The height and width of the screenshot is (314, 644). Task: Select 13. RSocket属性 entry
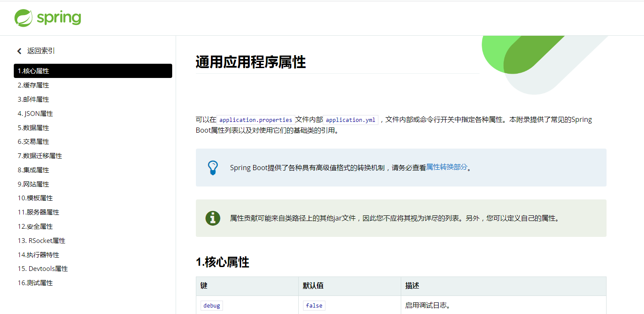coord(42,241)
